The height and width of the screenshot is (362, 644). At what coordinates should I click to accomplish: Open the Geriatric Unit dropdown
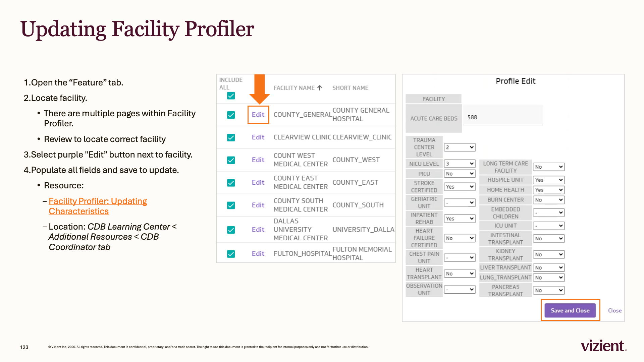pyautogui.click(x=460, y=203)
